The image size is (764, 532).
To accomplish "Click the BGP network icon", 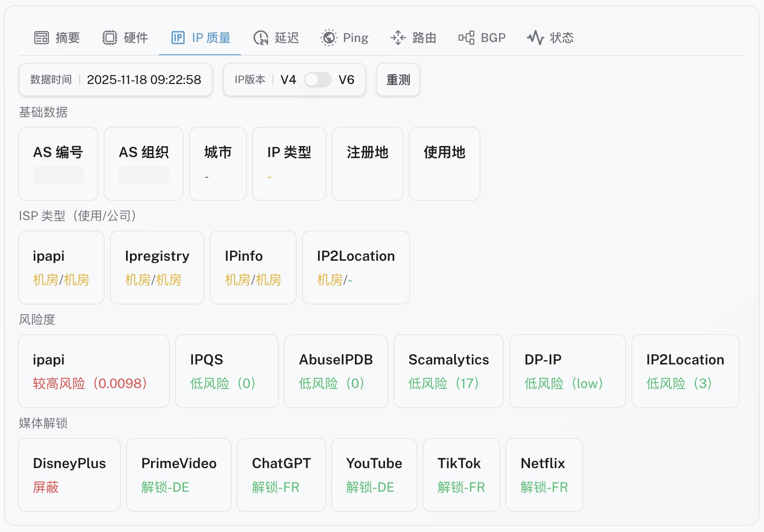I will [x=466, y=38].
